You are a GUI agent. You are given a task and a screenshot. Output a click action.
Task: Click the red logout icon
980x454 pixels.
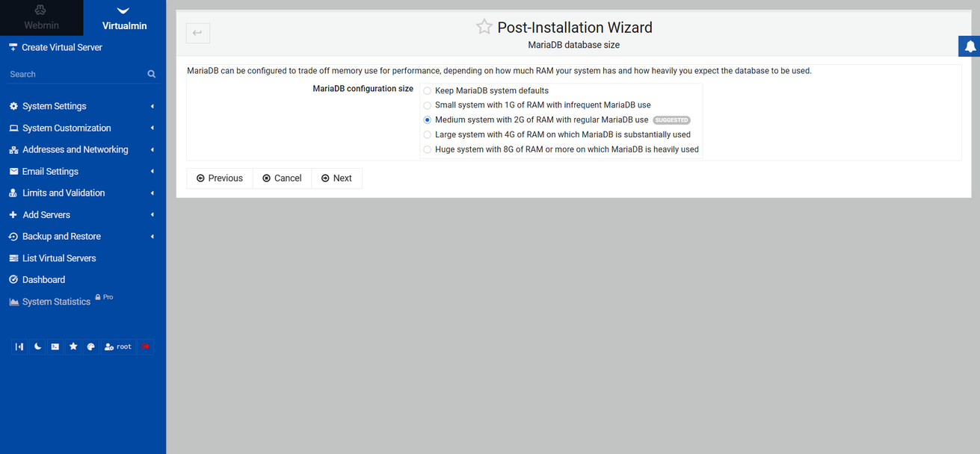pos(145,346)
